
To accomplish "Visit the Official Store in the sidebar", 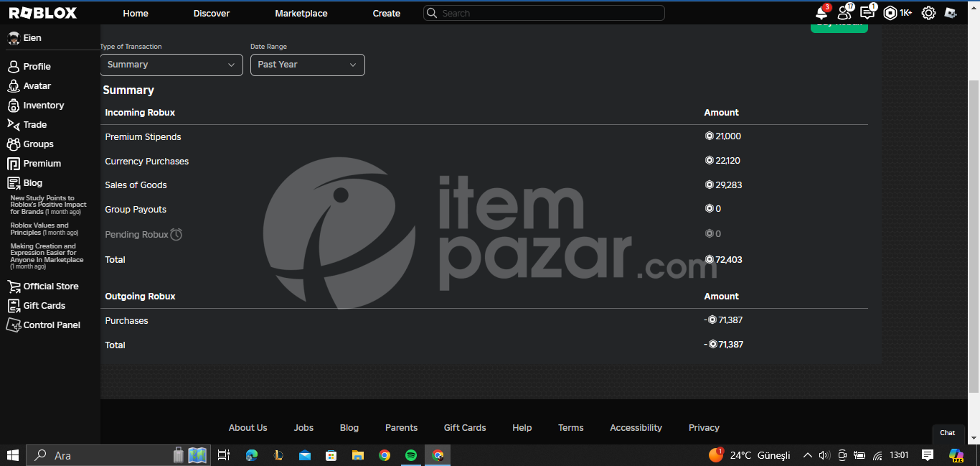I will click(43, 286).
